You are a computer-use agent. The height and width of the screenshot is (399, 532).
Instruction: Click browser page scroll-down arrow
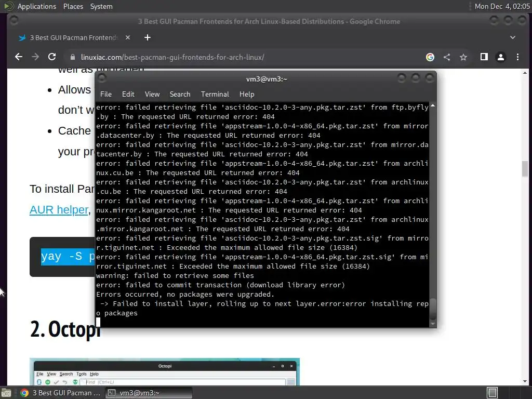click(525, 381)
